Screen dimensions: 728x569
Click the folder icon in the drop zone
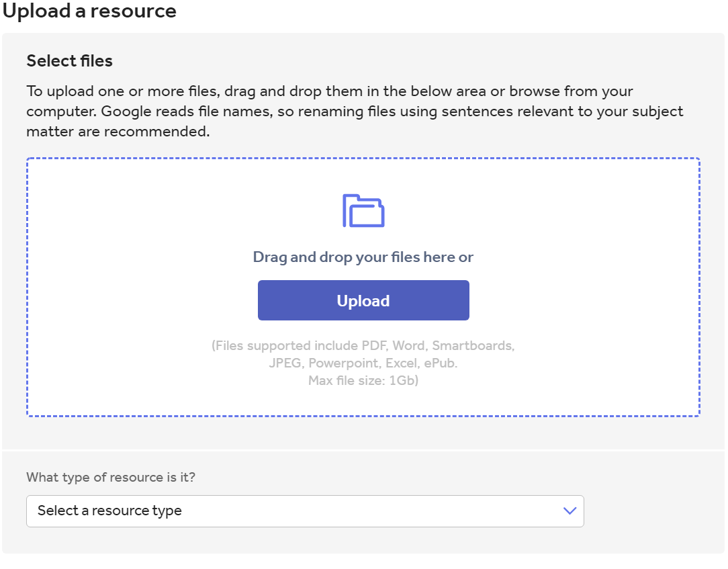[x=363, y=211]
